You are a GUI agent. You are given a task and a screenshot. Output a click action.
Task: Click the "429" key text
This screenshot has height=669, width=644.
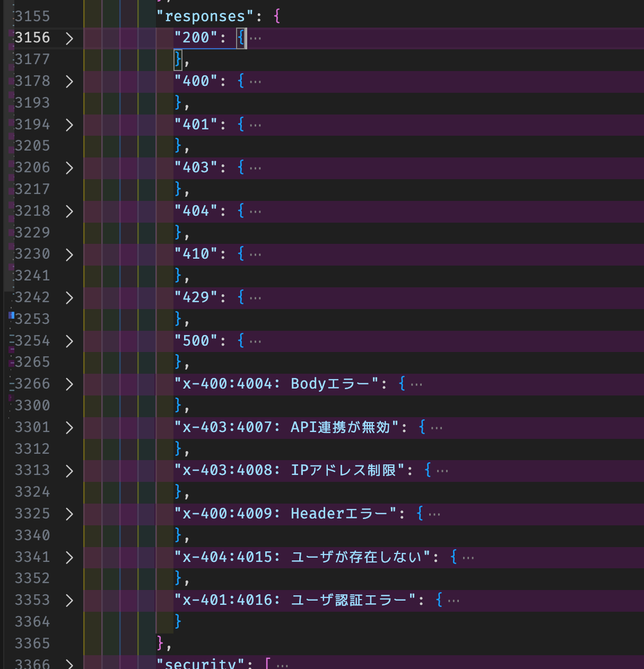(196, 297)
